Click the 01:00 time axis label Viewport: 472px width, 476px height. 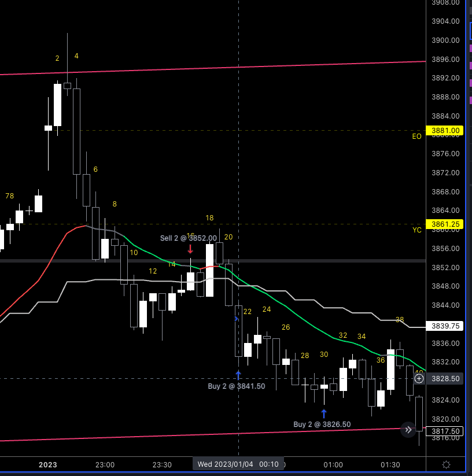click(333, 465)
